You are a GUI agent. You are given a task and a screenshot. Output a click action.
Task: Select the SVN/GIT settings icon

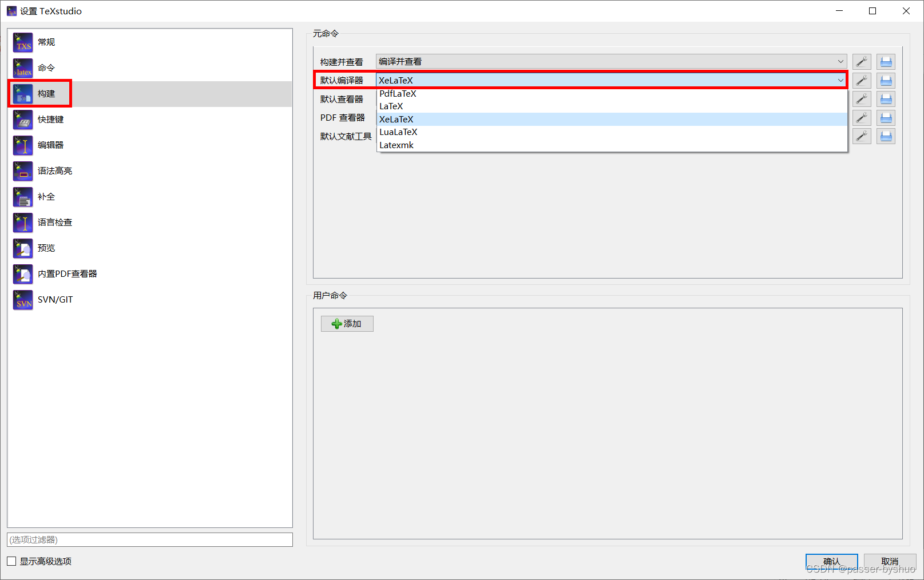pos(23,300)
